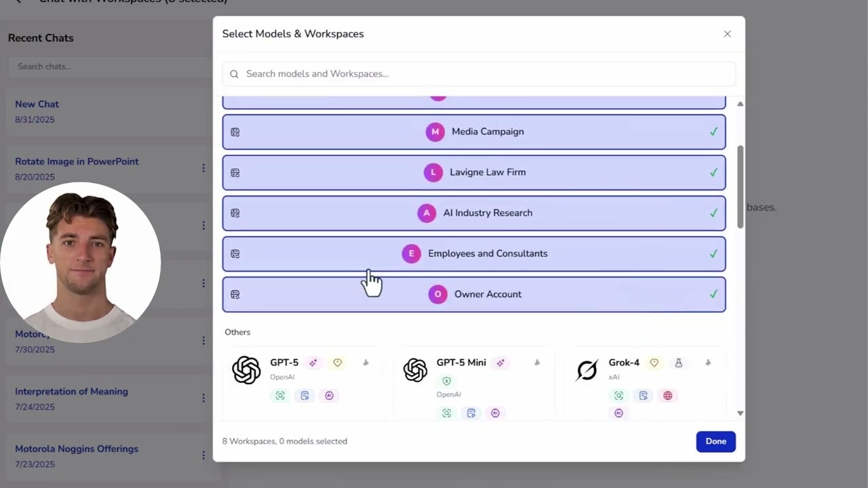Click the OpenAI logo on the GPT-5 card
868x488 pixels.
[246, 370]
